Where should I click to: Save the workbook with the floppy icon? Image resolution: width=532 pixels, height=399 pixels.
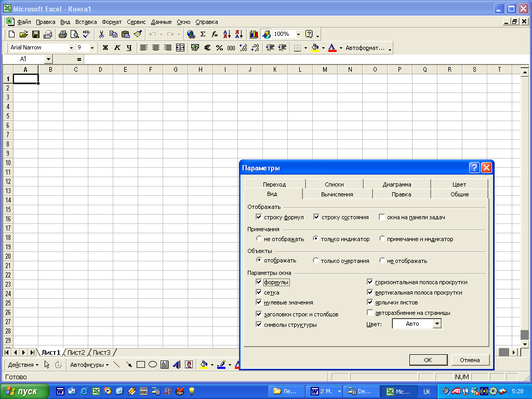[36, 34]
